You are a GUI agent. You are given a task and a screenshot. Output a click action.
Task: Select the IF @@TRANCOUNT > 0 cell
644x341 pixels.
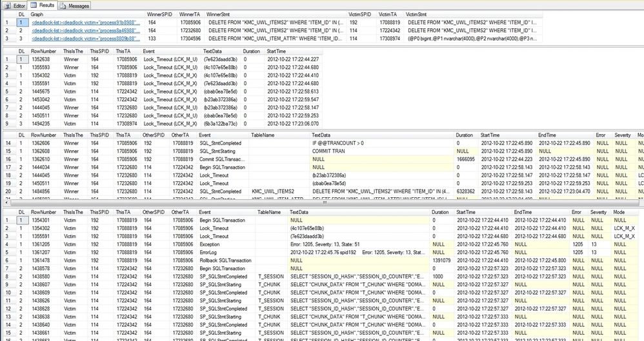pos(382,143)
